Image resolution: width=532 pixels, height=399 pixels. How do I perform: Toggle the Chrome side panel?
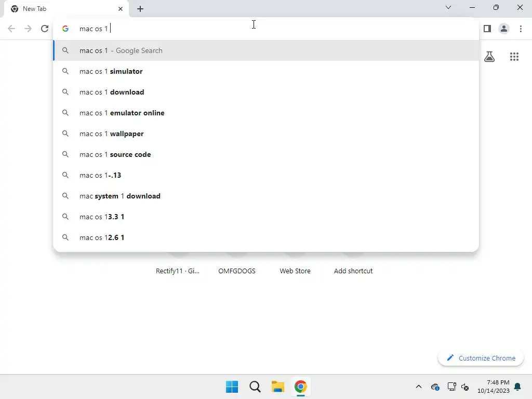tap(487, 29)
